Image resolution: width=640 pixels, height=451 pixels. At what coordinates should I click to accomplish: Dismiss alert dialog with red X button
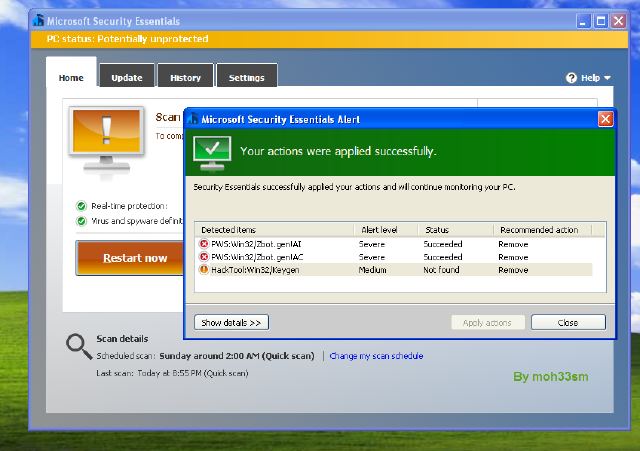pyautogui.click(x=606, y=119)
